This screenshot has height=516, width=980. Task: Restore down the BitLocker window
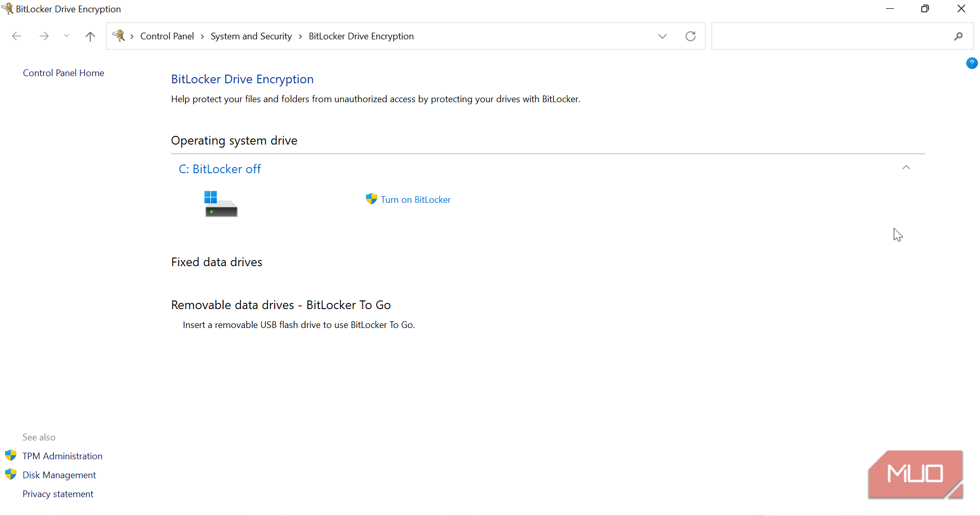click(x=925, y=9)
